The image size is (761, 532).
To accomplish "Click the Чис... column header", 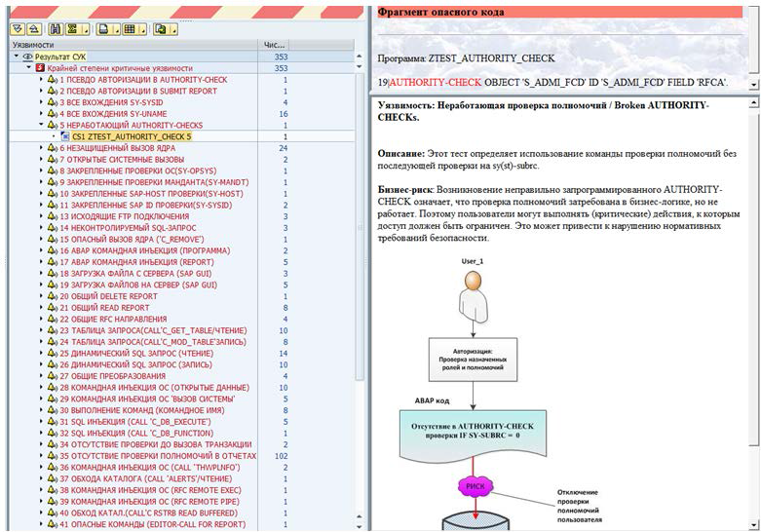I will [274, 45].
